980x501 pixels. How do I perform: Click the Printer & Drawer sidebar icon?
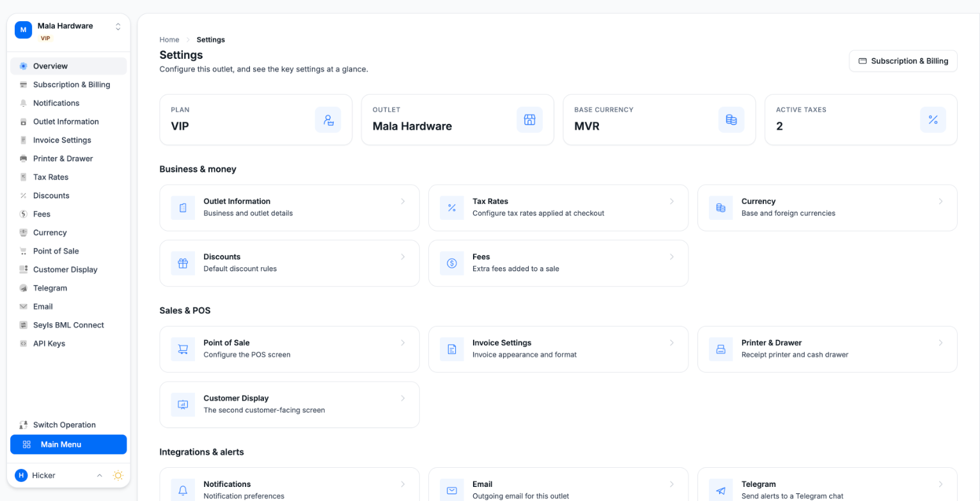(23, 158)
